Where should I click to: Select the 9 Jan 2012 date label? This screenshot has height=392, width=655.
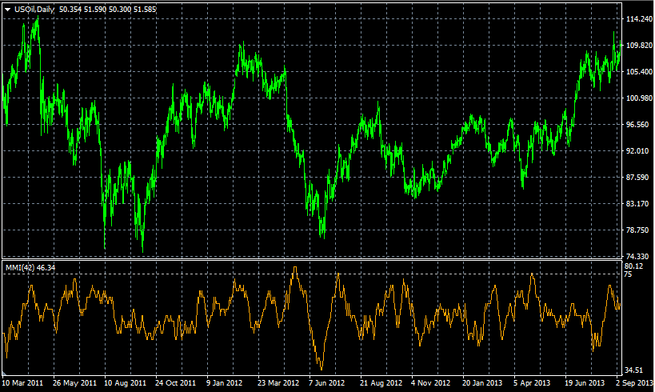(x=224, y=383)
